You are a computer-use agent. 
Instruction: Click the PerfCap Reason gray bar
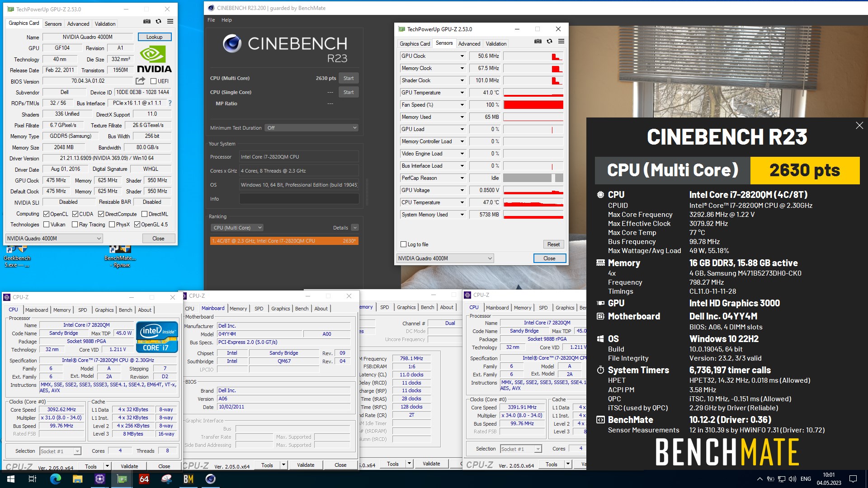coord(533,178)
